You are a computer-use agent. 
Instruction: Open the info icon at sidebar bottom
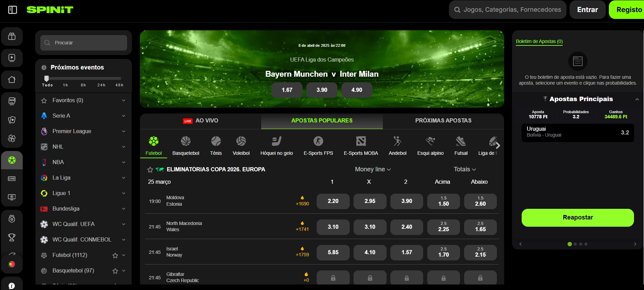(x=12, y=286)
